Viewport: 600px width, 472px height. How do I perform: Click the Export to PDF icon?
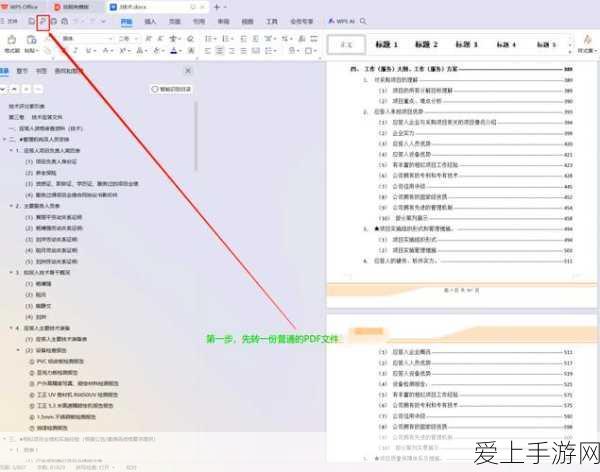43,21
